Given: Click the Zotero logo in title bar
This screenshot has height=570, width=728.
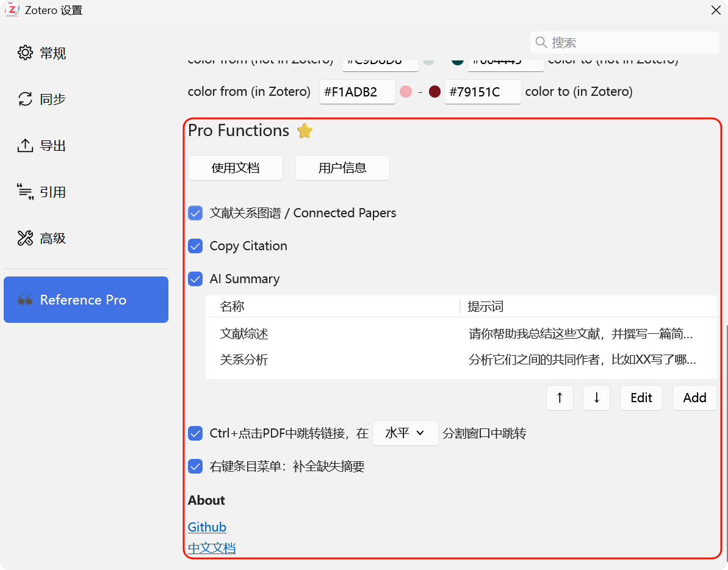Looking at the screenshot, I should pos(12,9).
